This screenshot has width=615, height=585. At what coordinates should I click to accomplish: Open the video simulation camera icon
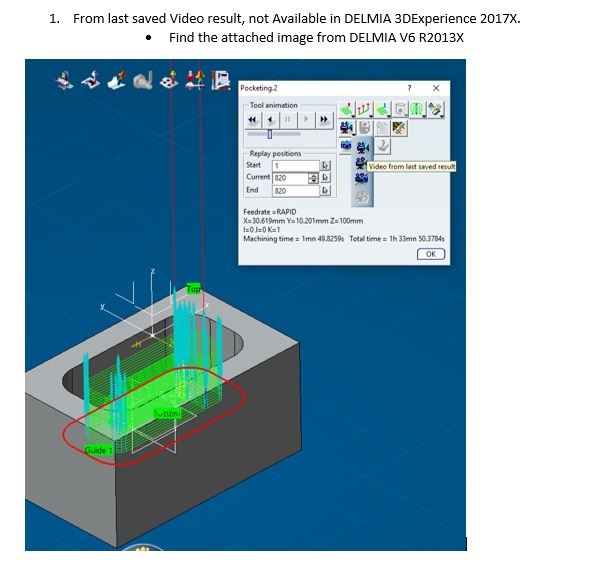[347, 128]
